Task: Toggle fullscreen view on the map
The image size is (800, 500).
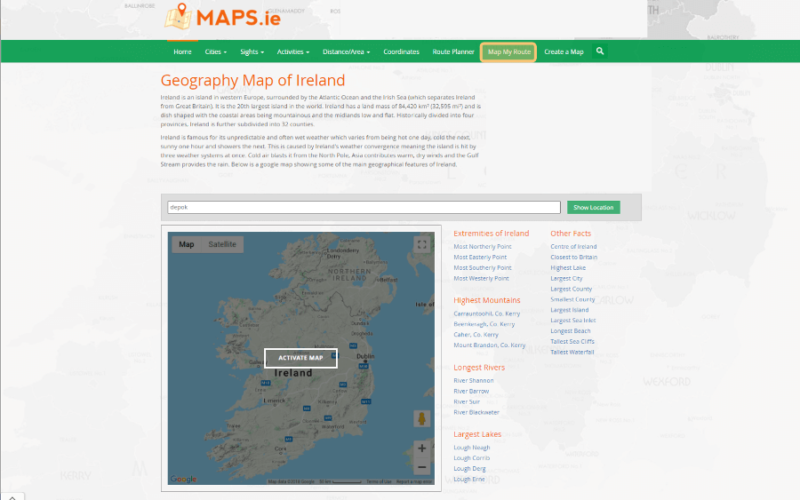Action: (422, 244)
